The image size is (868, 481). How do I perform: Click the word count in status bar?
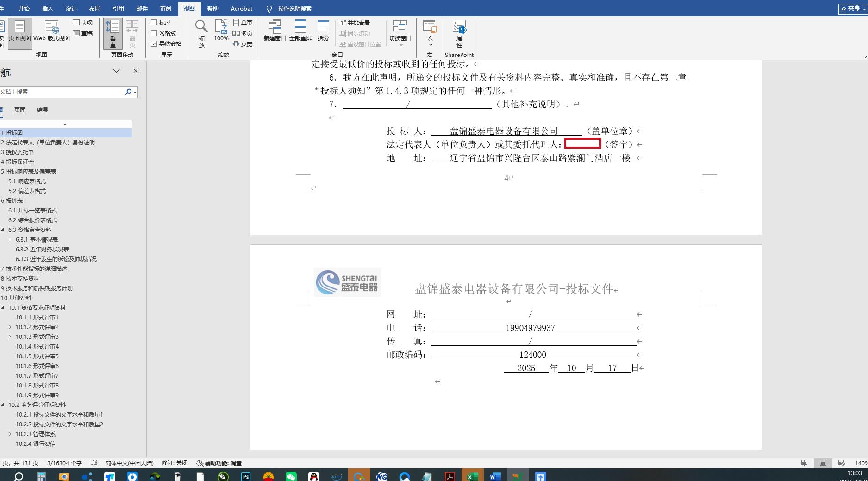pyautogui.click(x=64, y=463)
